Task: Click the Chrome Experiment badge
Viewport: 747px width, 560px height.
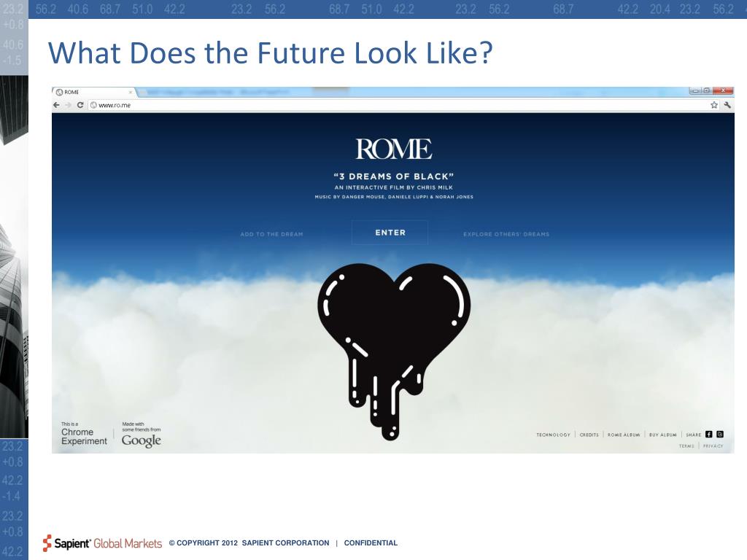Action: click(x=84, y=434)
